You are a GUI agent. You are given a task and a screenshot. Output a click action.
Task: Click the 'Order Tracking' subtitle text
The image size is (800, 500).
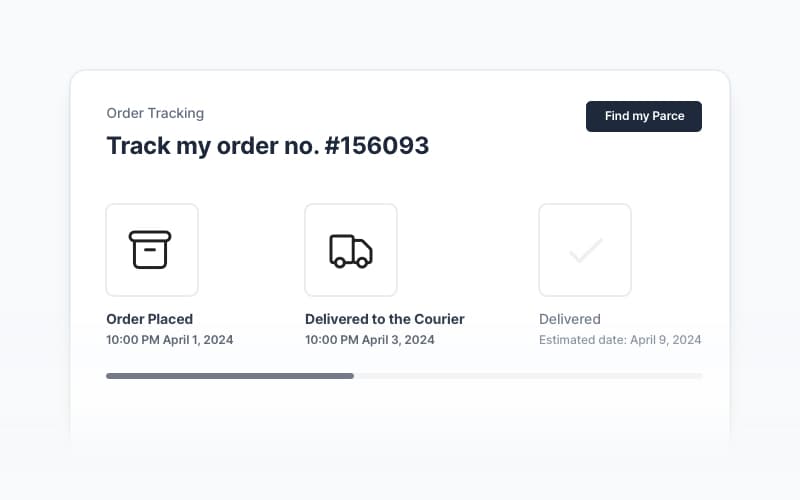pos(155,113)
